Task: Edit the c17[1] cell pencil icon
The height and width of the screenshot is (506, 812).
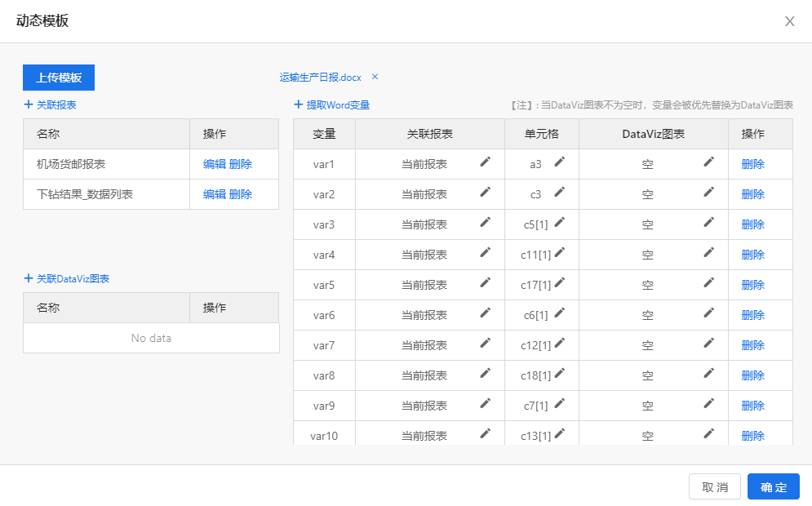Action: [560, 282]
